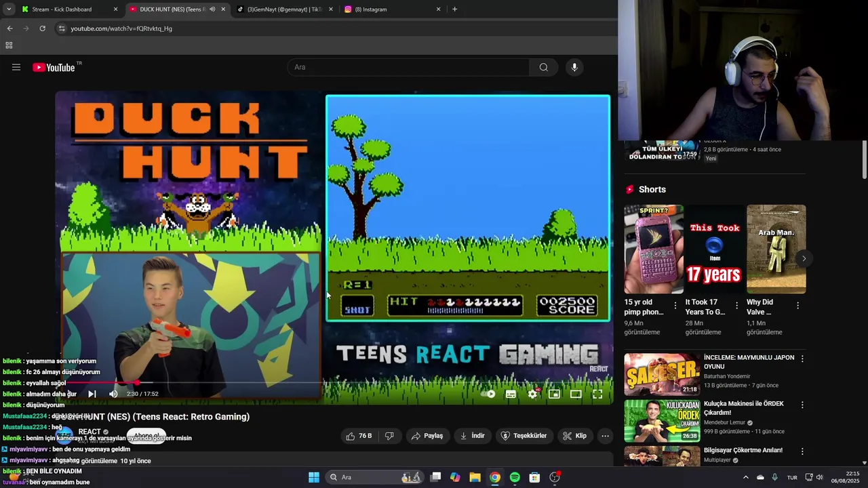Open the Chrome apps grid icon
868x488 pixels.
tap(9, 45)
